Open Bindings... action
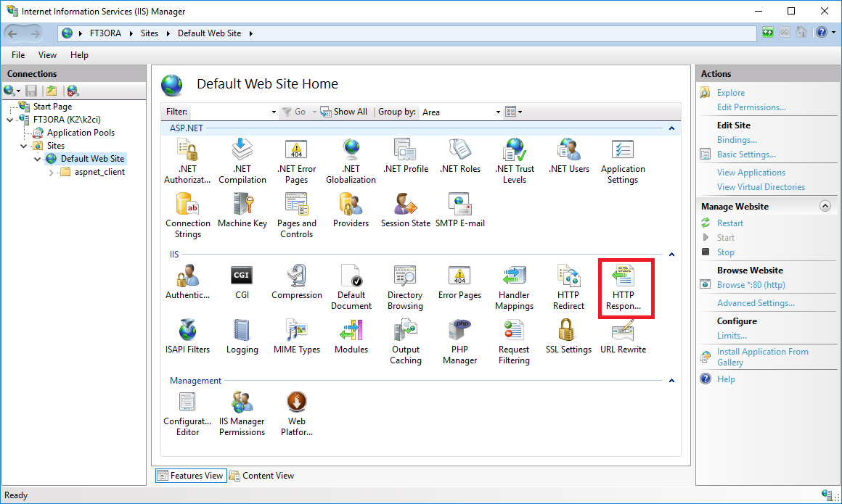The height and width of the screenshot is (504, 842). pos(737,140)
